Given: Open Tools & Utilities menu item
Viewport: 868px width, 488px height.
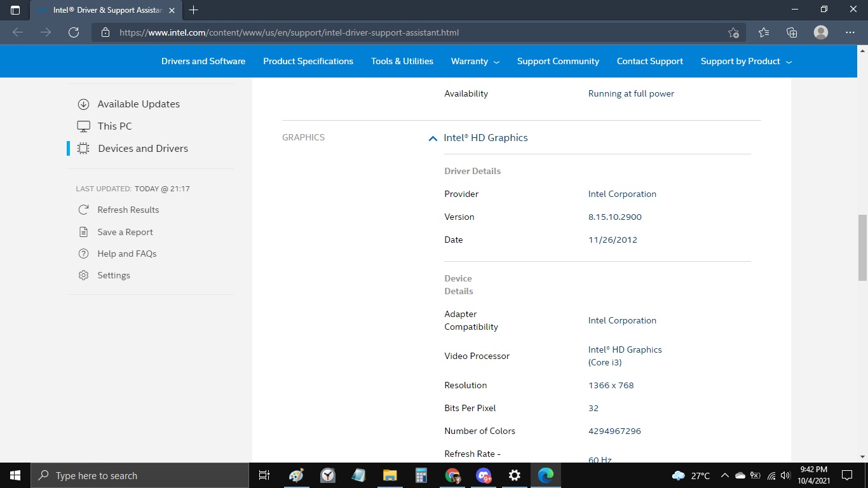Looking at the screenshot, I should [402, 62].
